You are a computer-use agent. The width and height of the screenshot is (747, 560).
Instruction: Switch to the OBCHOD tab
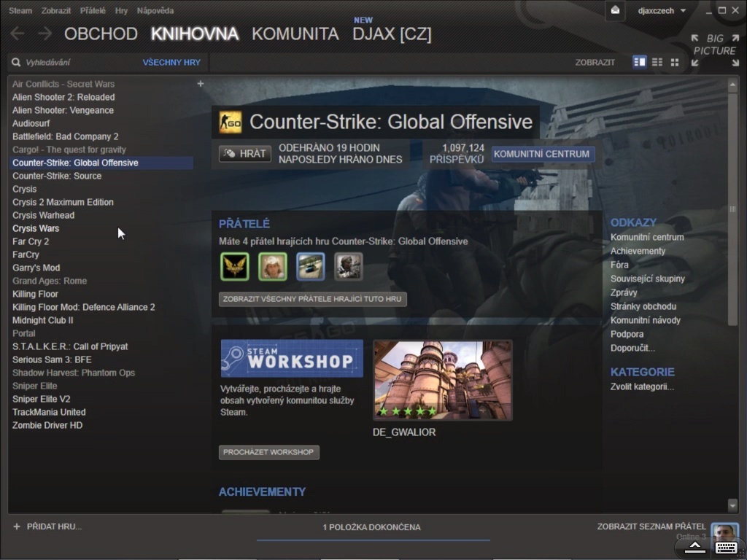point(101,34)
